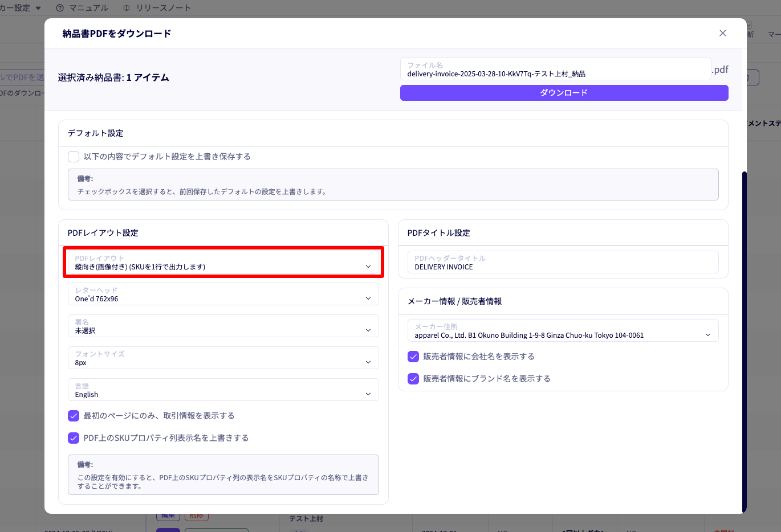Expand the 署名 未選択 dropdown
Viewport: 781px width, 532px height.
[223, 326]
